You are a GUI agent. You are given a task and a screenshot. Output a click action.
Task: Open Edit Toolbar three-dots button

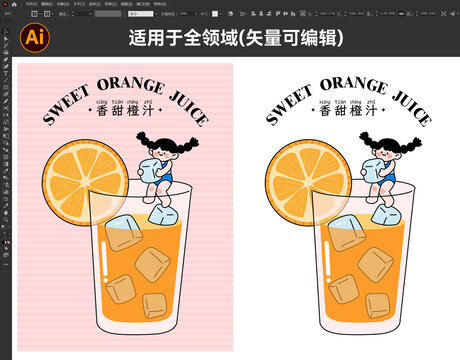[x=6, y=264]
